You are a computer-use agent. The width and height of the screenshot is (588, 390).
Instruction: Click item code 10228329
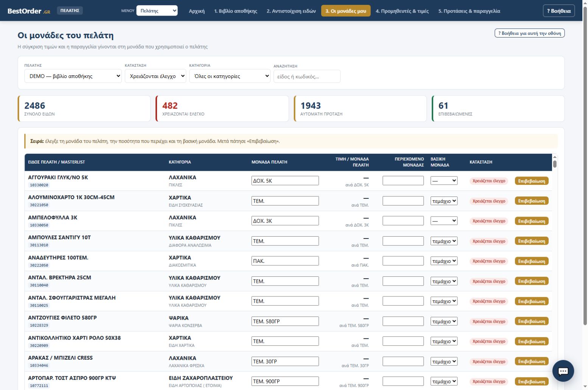pyautogui.click(x=39, y=325)
